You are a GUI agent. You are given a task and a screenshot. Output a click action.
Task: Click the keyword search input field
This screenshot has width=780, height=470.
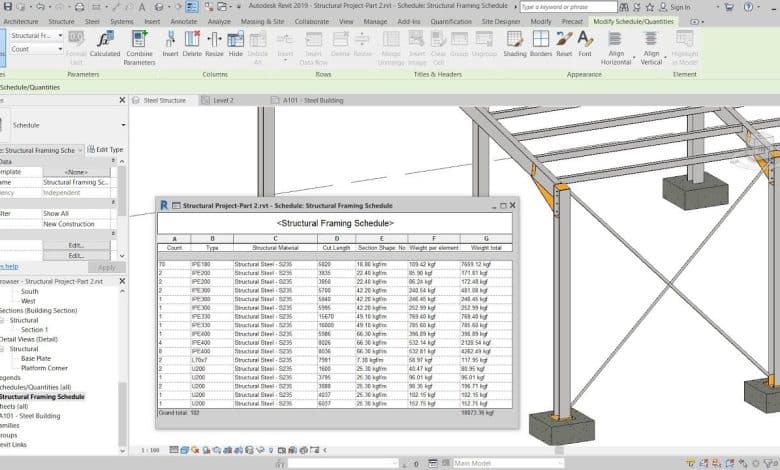click(568, 7)
